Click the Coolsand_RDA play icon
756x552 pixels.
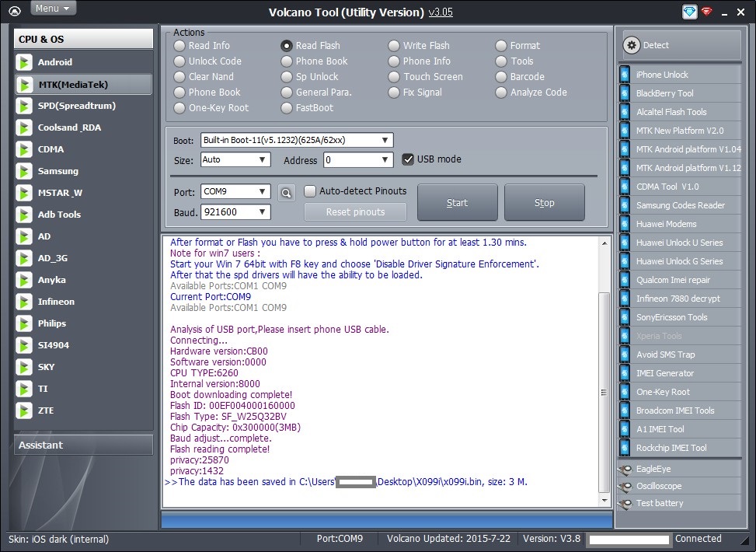(23, 128)
